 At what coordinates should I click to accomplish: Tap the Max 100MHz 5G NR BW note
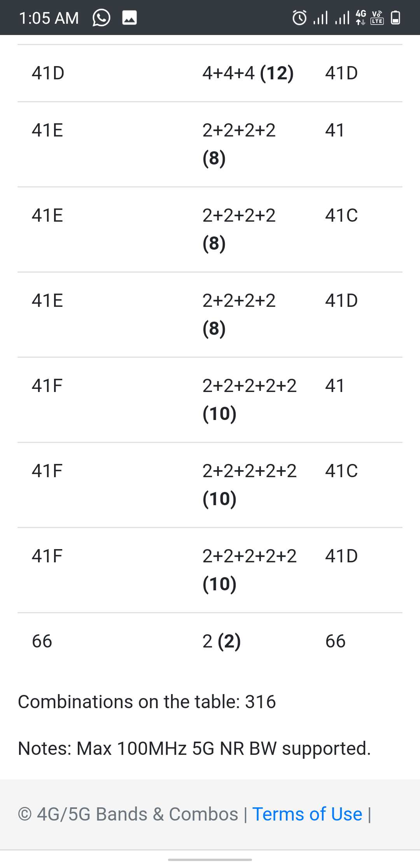click(194, 748)
